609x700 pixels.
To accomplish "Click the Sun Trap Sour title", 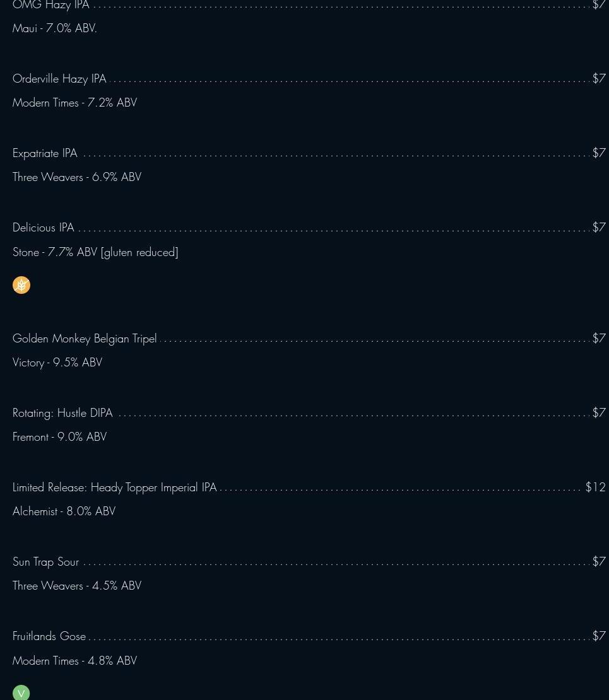I will tap(45, 562).
